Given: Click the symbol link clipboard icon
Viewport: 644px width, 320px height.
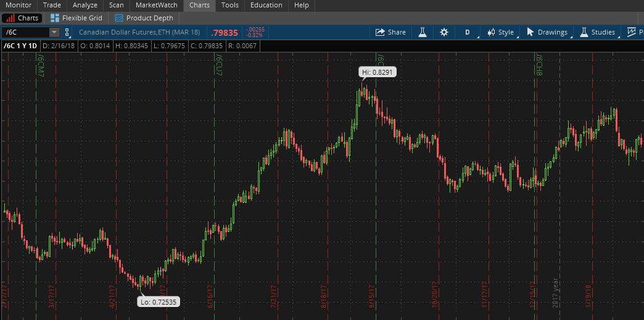Looking at the screenshot, I should pos(67,32).
